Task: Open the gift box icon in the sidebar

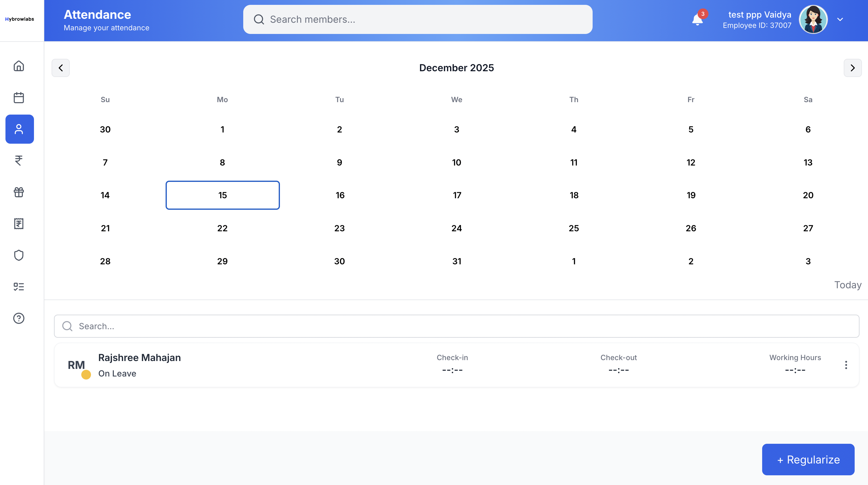Action: pos(19,192)
